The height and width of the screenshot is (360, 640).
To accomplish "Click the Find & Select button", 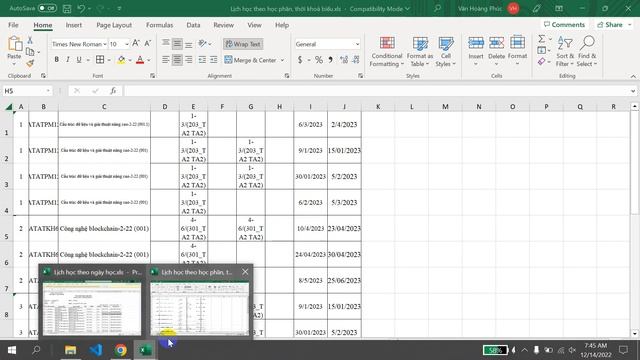I will pos(587,52).
